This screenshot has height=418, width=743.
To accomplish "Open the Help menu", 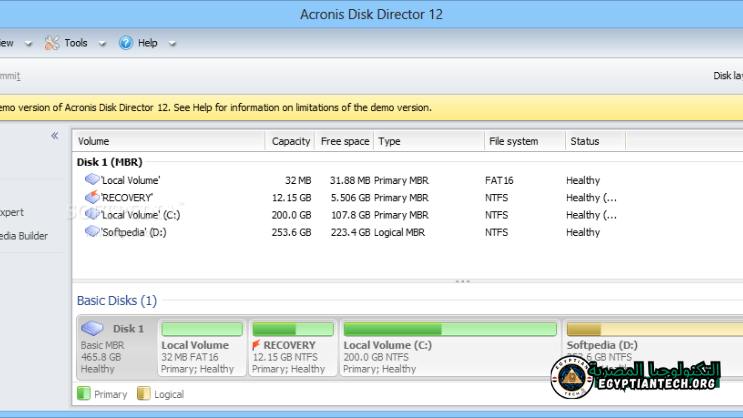I will [x=147, y=43].
